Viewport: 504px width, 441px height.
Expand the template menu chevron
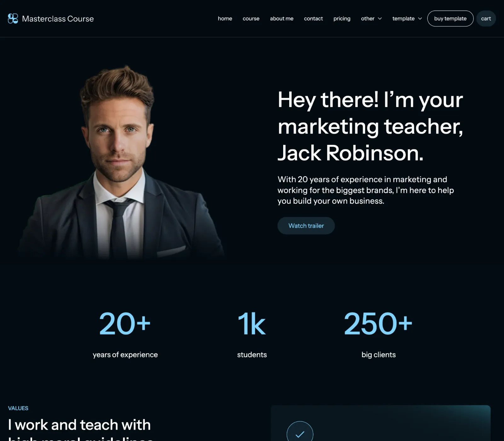(x=420, y=19)
